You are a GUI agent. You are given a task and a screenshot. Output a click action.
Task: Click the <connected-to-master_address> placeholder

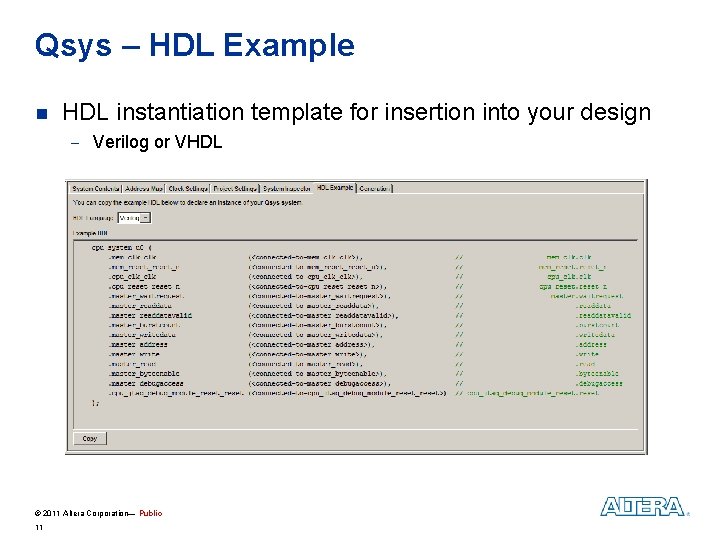point(311,344)
